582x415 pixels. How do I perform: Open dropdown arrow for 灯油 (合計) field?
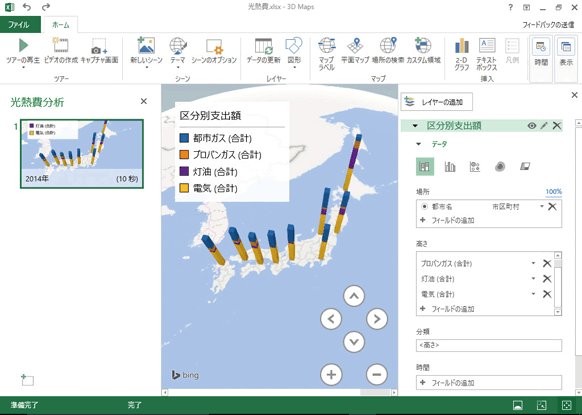coord(533,278)
